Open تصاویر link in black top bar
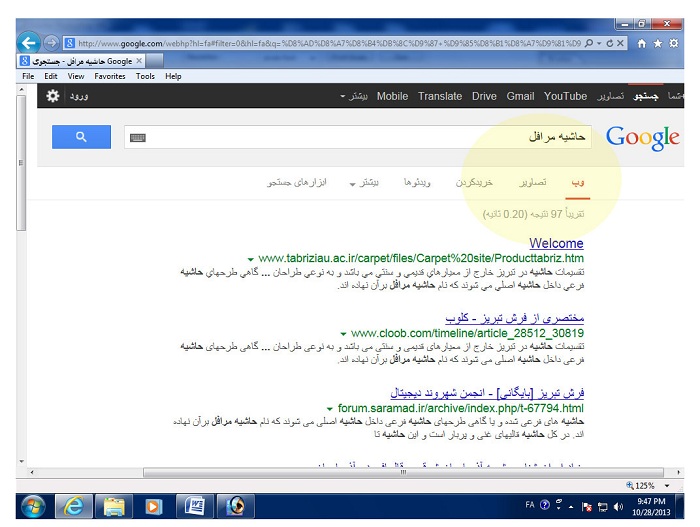Screen dimensions: 700x527 click(611, 96)
